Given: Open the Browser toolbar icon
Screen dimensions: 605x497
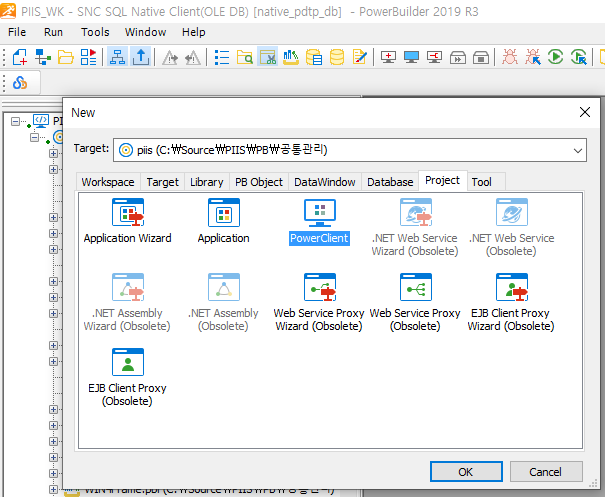Looking at the screenshot, I should coord(245,57).
